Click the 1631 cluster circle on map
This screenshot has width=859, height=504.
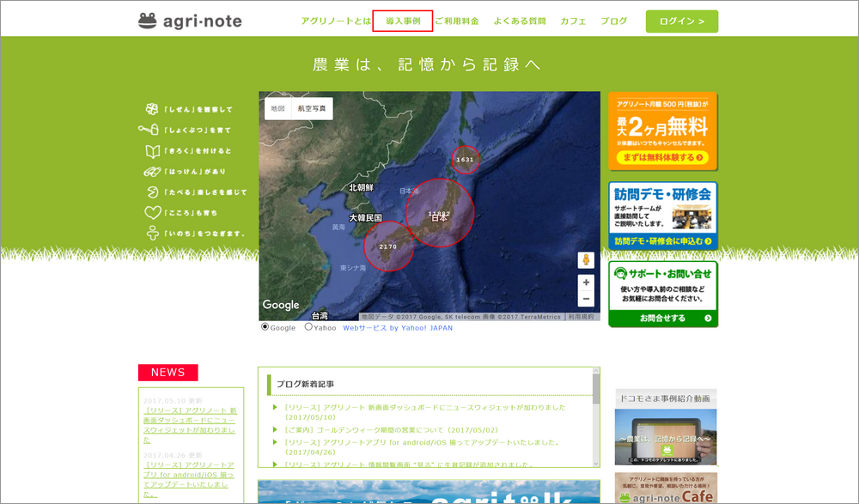(x=466, y=160)
